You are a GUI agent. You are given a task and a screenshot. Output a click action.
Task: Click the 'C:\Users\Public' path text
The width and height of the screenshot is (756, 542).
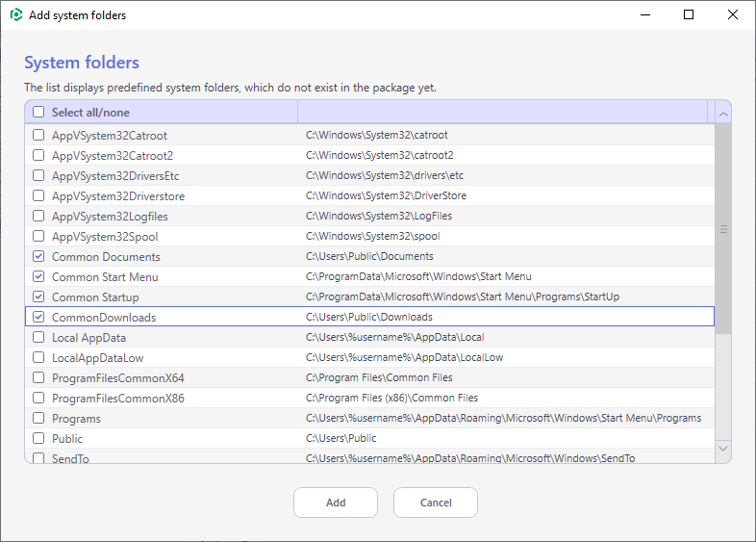pos(340,438)
